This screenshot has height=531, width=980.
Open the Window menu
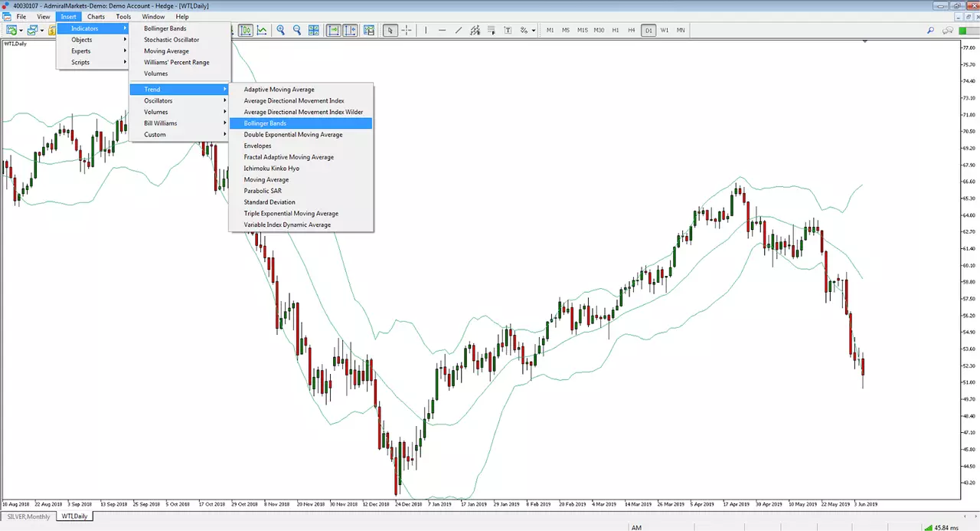(153, 16)
